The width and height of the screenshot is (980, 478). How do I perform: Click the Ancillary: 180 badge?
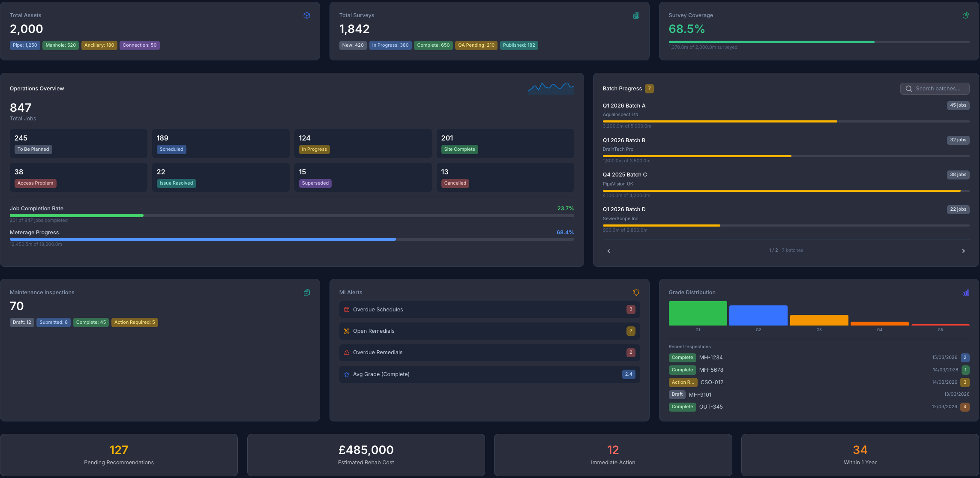point(99,45)
